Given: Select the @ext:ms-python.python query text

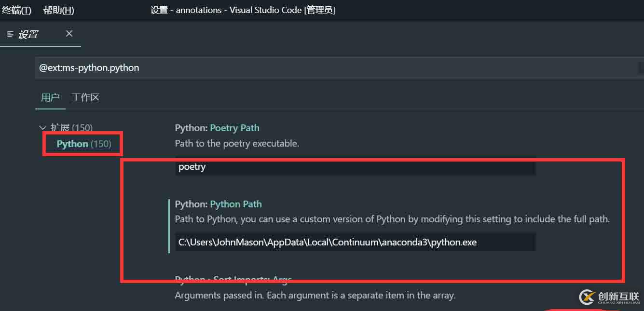Looking at the screenshot, I should tap(89, 68).
